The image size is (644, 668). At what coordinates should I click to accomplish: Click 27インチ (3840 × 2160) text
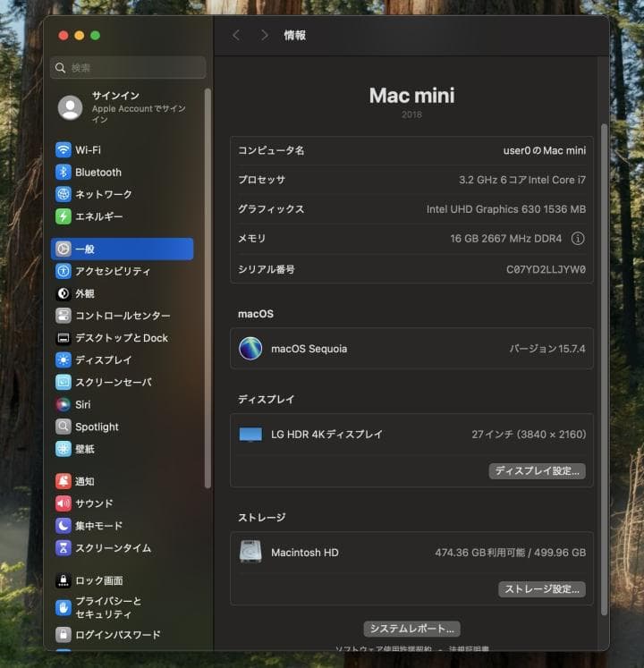(x=529, y=435)
